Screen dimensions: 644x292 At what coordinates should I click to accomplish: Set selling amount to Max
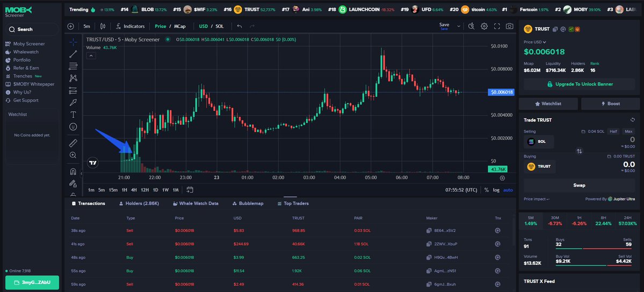[628, 131]
